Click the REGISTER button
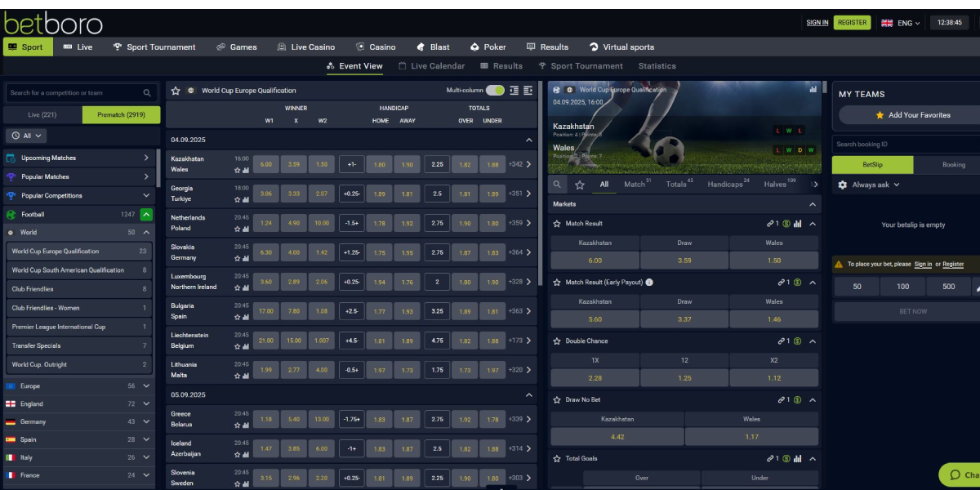Image resolution: width=980 pixels, height=490 pixels. pyautogui.click(x=852, y=23)
